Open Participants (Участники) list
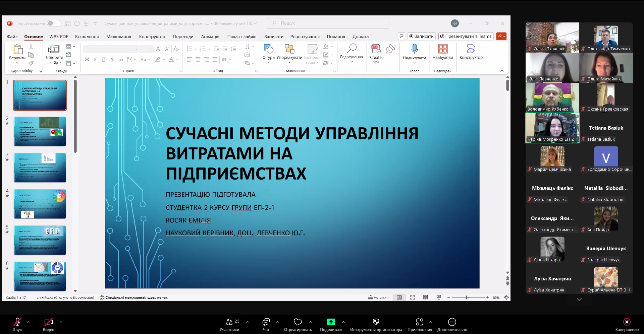Viewport: 644px width, 334px height. (229, 322)
